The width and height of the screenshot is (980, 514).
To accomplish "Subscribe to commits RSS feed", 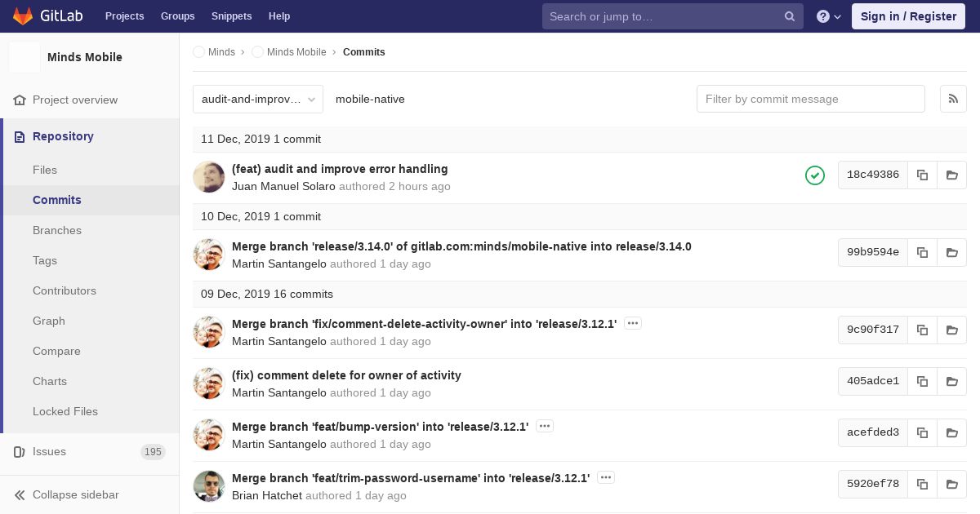I will click(x=953, y=99).
